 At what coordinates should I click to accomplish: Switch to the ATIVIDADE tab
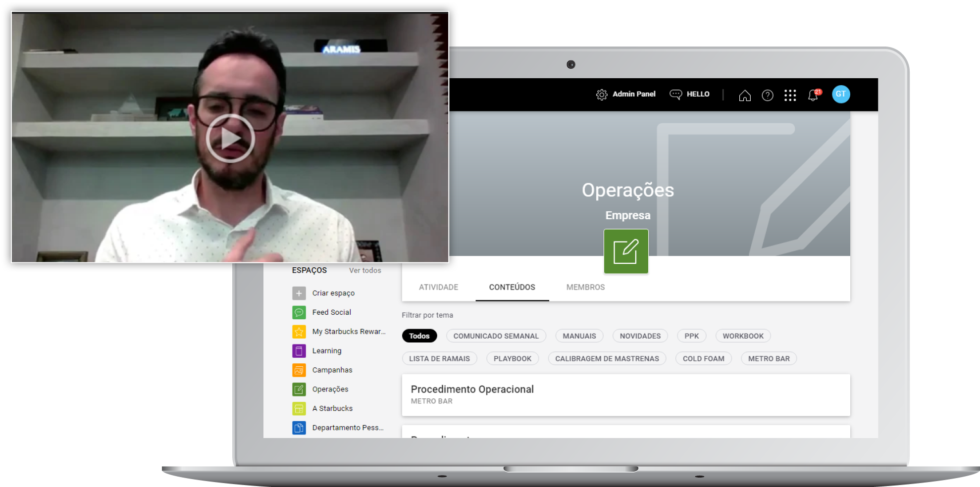(x=438, y=287)
